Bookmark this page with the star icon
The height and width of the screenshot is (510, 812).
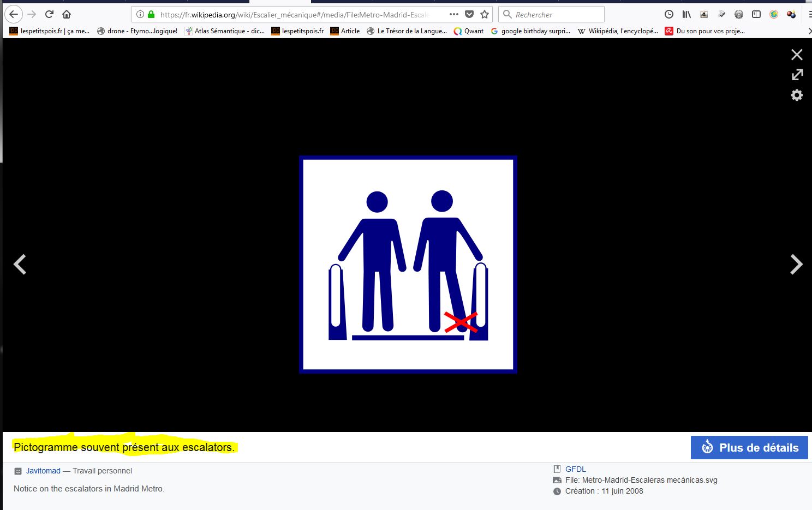click(x=484, y=14)
